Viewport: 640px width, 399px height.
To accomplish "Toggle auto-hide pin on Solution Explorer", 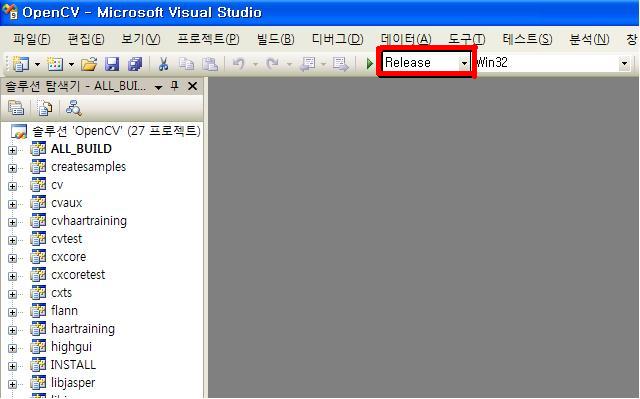I will [x=175, y=86].
